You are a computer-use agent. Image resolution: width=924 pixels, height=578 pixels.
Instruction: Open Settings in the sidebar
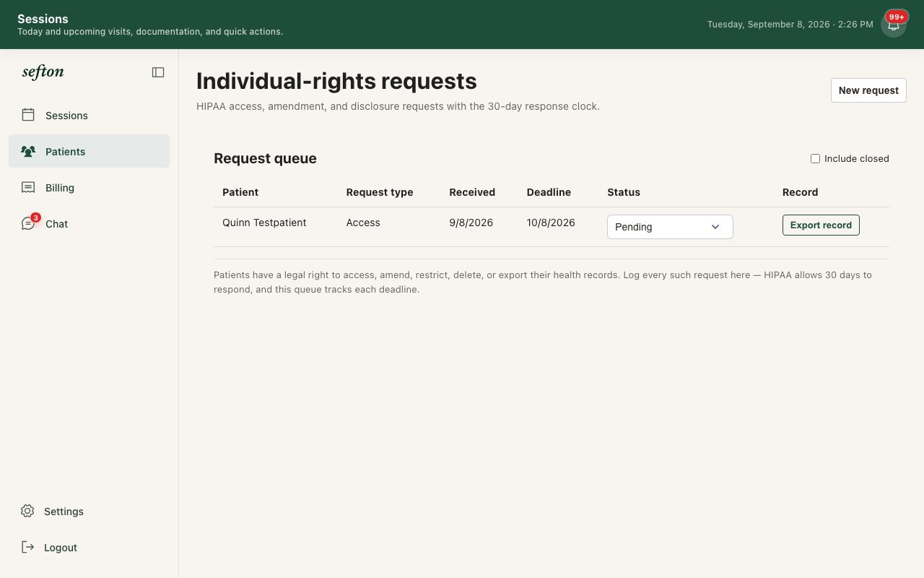tap(90, 511)
